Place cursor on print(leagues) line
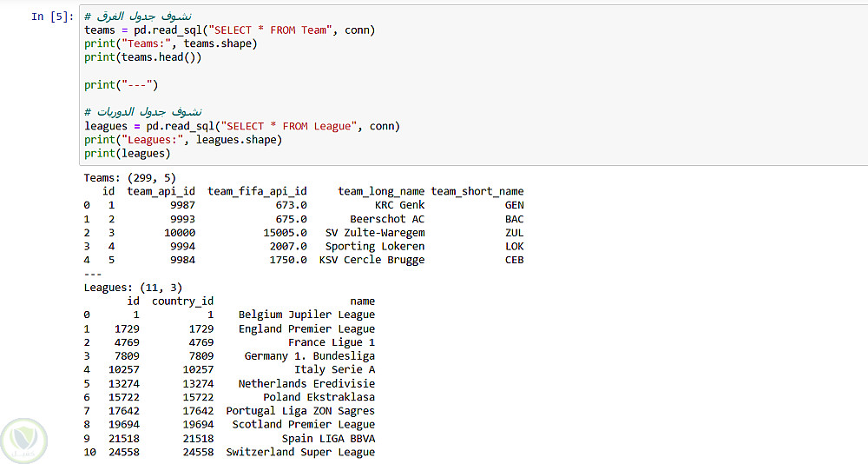 127,153
